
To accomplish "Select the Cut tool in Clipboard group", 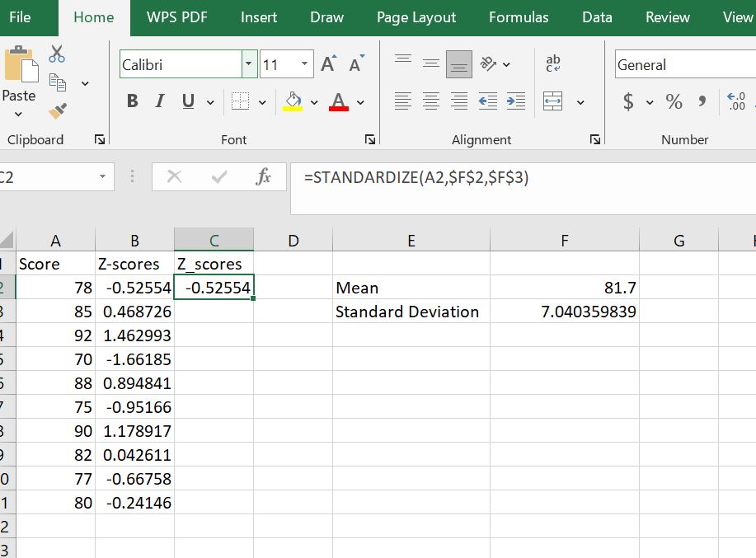I will point(56,53).
